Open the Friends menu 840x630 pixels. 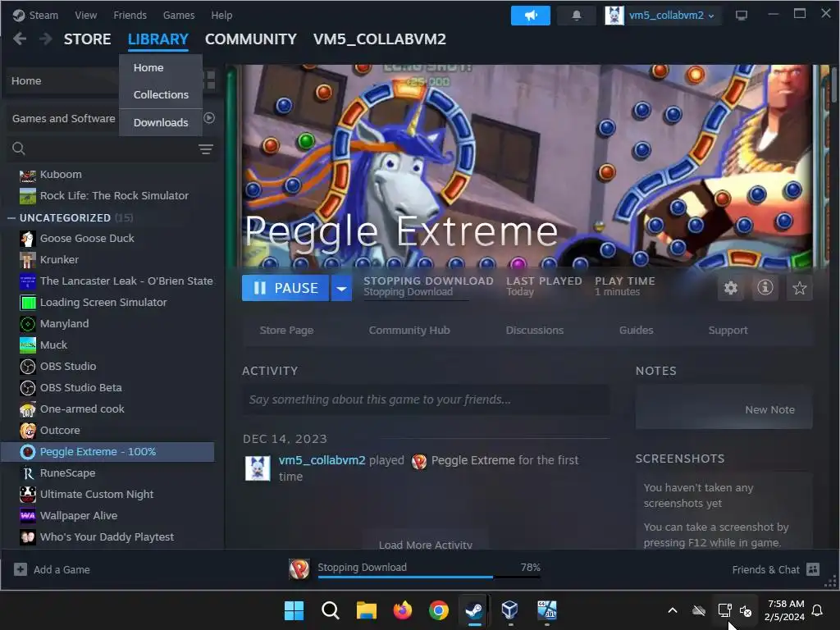(x=130, y=15)
